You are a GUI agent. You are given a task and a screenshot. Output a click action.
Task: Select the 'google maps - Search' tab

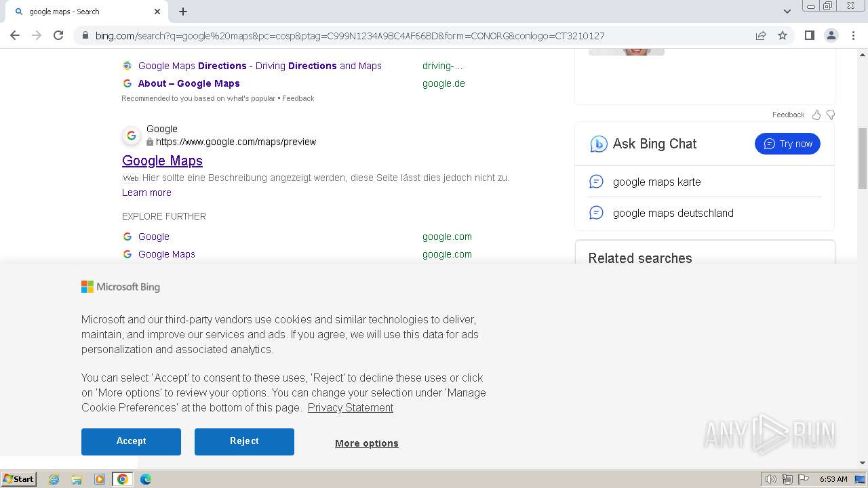click(x=81, y=12)
